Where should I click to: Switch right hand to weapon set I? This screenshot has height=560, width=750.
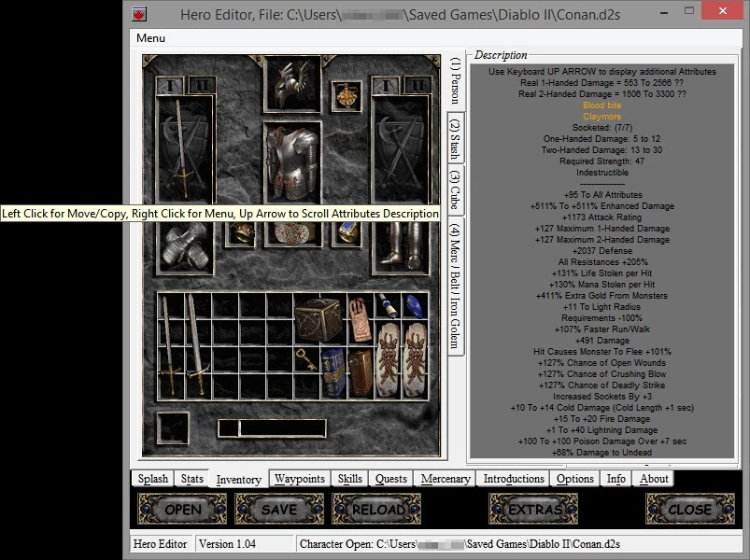click(386, 86)
